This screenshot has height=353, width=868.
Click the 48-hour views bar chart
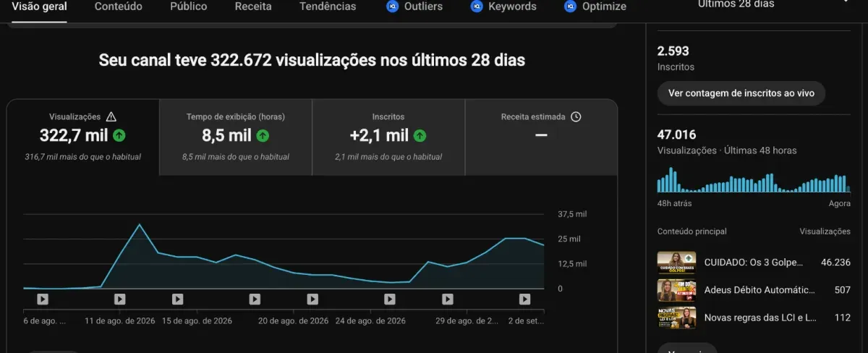(x=754, y=180)
